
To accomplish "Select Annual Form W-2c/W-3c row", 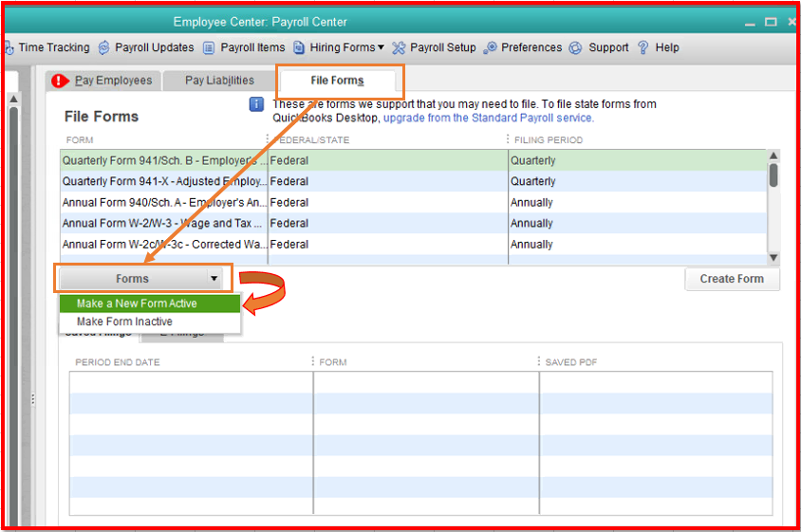I will (413, 244).
